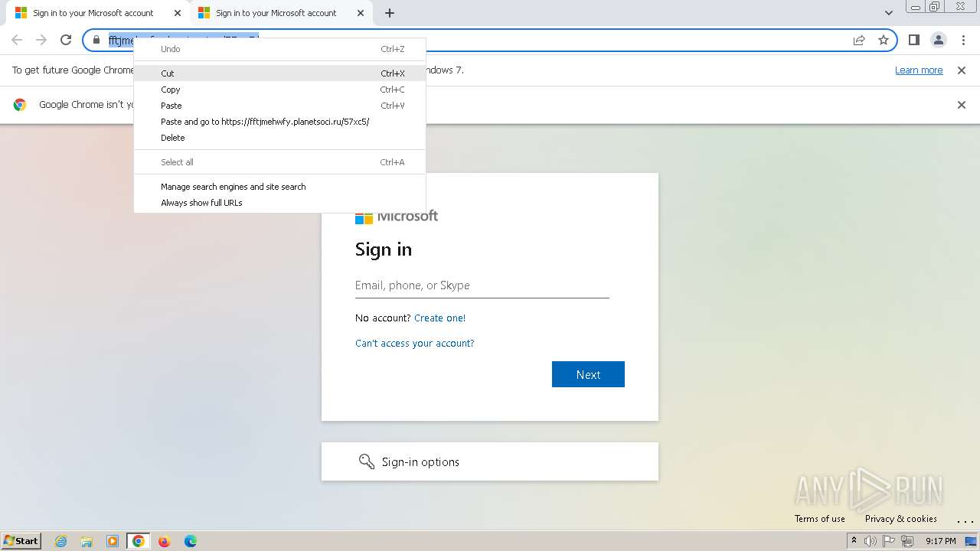Launch Microsoft Edge from taskbar
This screenshot has height=551, width=980.
coord(190,541)
